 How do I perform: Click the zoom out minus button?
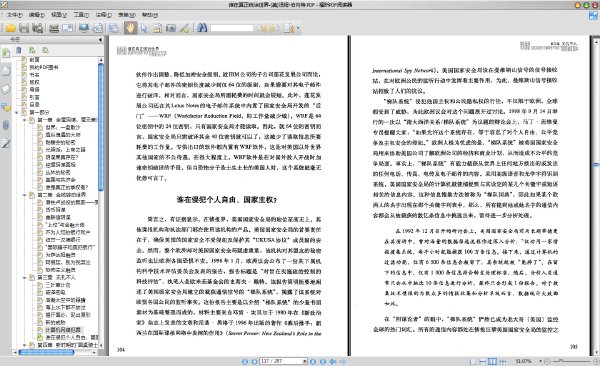(548, 361)
